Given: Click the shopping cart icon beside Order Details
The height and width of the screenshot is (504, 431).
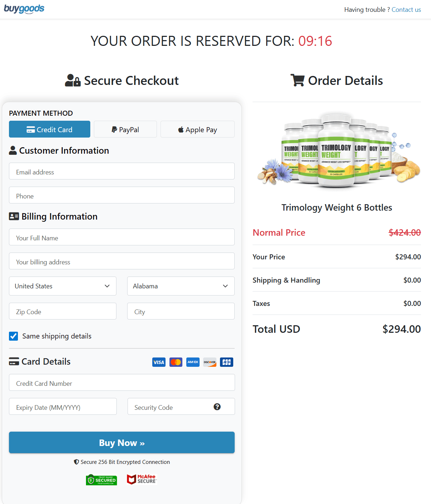Looking at the screenshot, I should coord(298,80).
